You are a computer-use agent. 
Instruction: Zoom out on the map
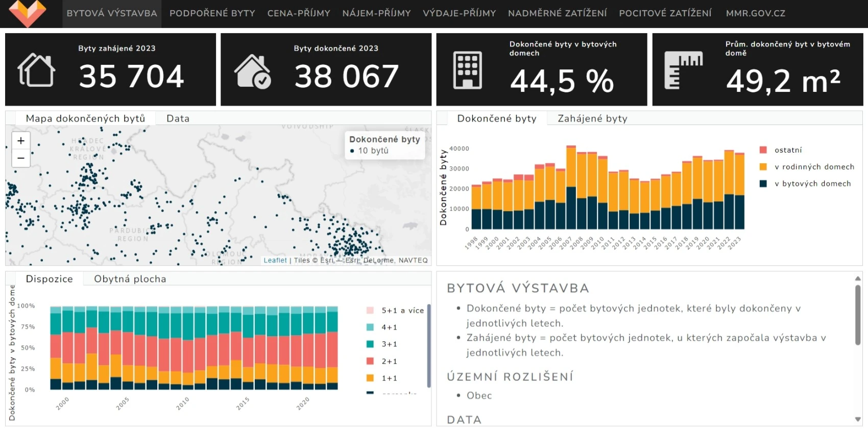point(21,158)
